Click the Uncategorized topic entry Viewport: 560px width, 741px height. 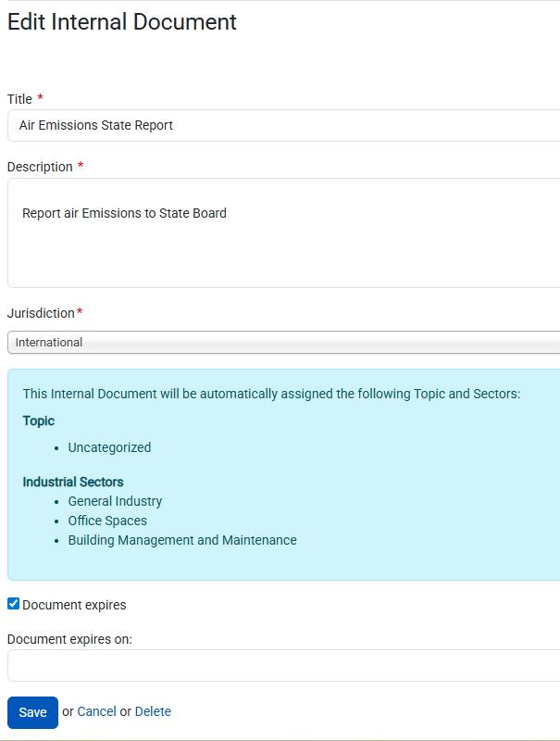[x=109, y=447]
